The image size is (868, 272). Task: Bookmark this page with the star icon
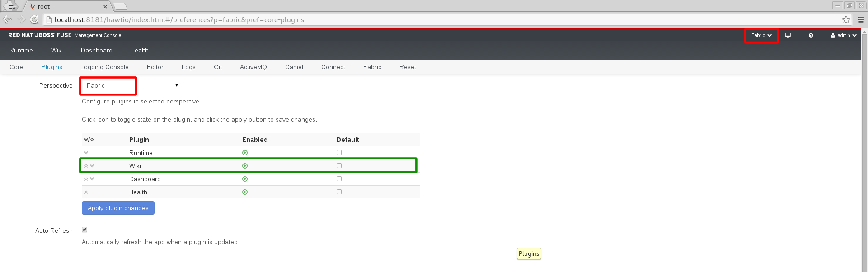(846, 19)
